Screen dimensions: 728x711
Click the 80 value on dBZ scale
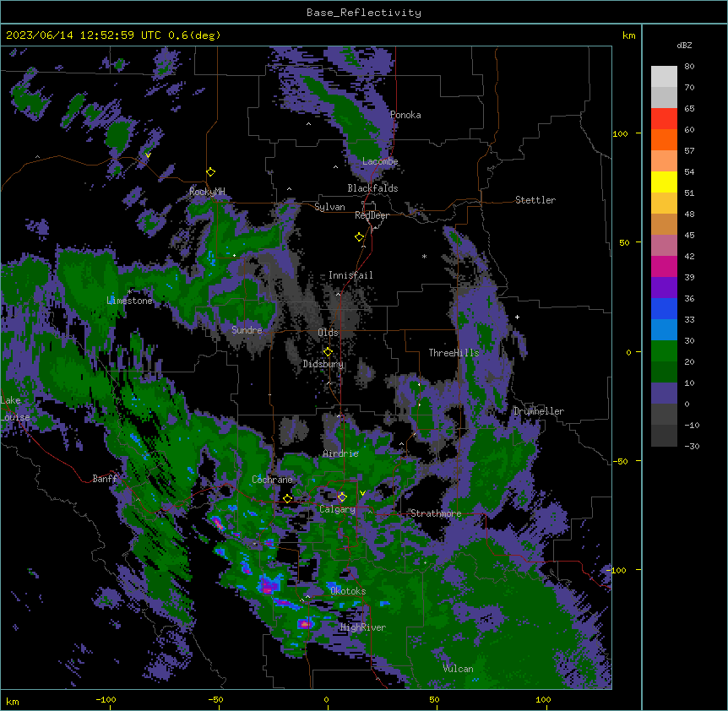point(689,66)
